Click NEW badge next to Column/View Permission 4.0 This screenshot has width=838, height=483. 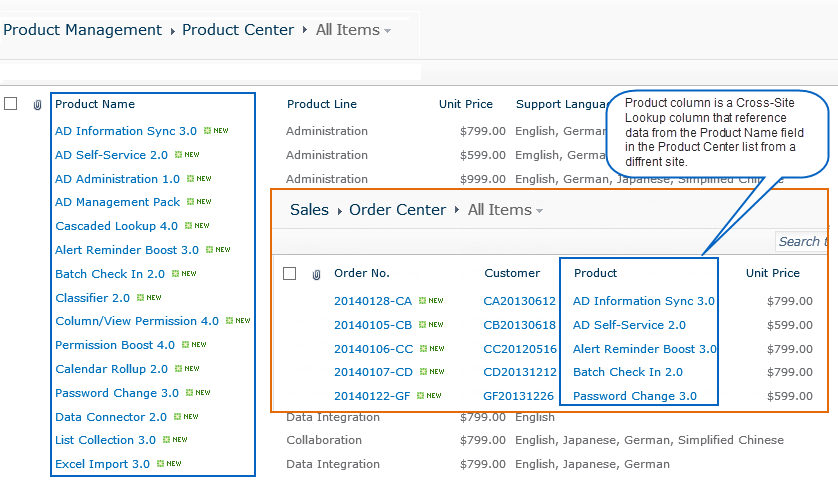pyautogui.click(x=238, y=321)
